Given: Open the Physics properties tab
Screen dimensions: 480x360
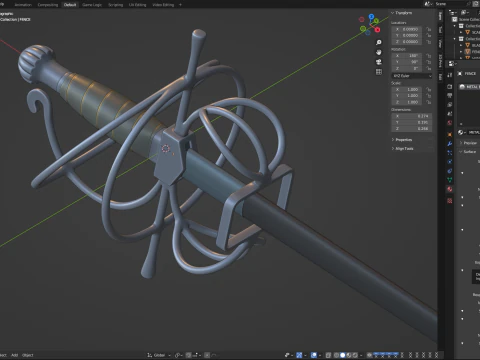Looking at the screenshot, I should pyautogui.click(x=450, y=162).
